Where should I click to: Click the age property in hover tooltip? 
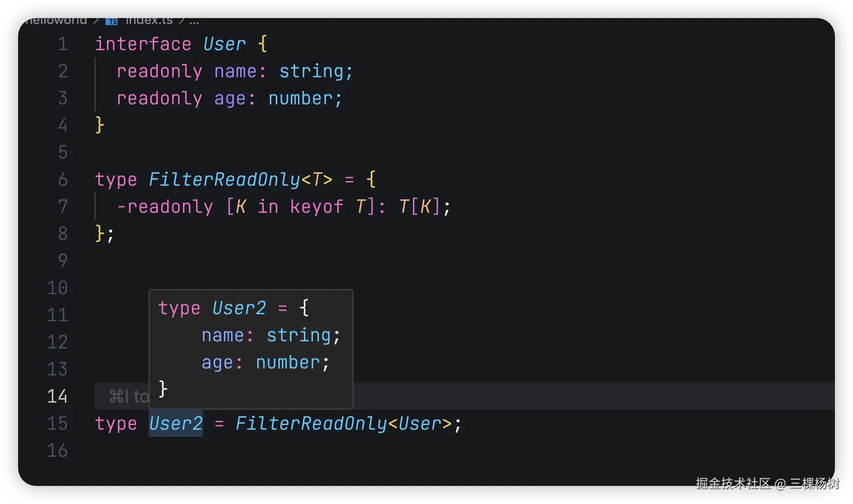coord(217,362)
